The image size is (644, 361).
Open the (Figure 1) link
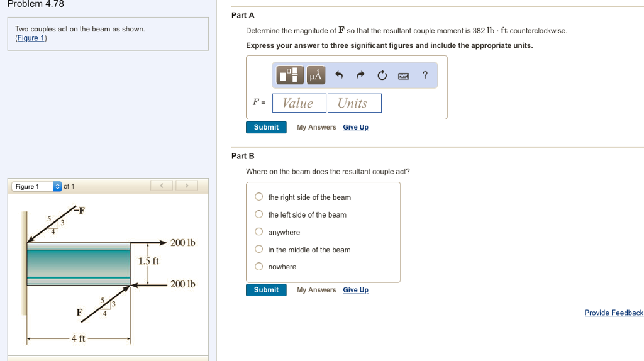[x=31, y=38]
